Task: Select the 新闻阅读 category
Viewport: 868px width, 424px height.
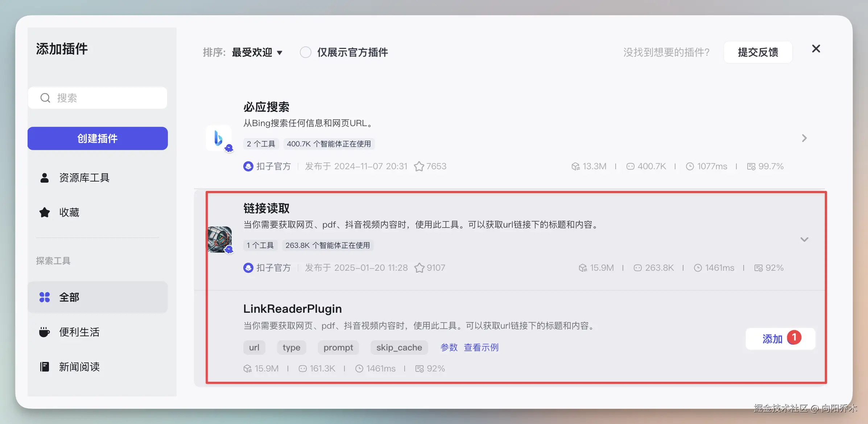Action: click(79, 367)
